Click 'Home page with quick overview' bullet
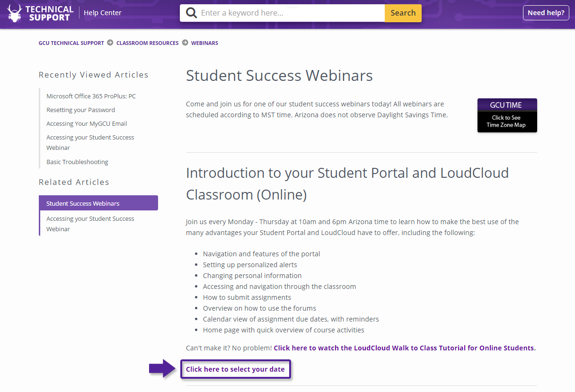575x392 pixels. [x=283, y=330]
